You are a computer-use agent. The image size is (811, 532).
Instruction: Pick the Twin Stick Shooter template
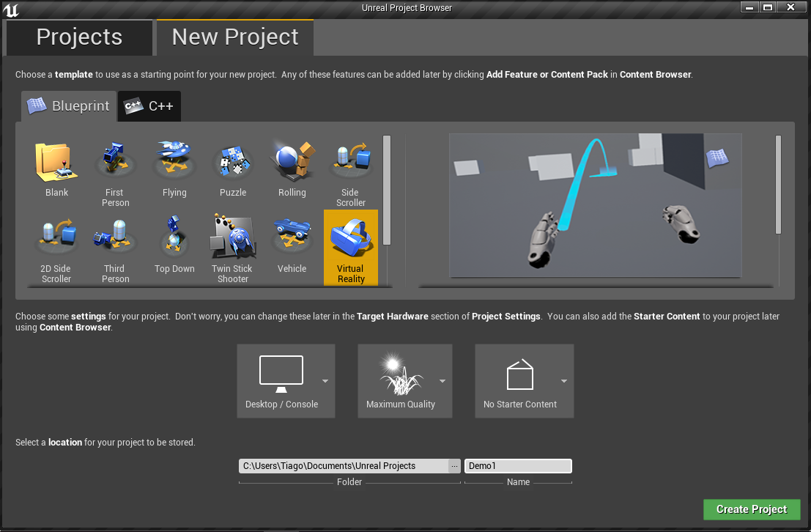(x=233, y=248)
